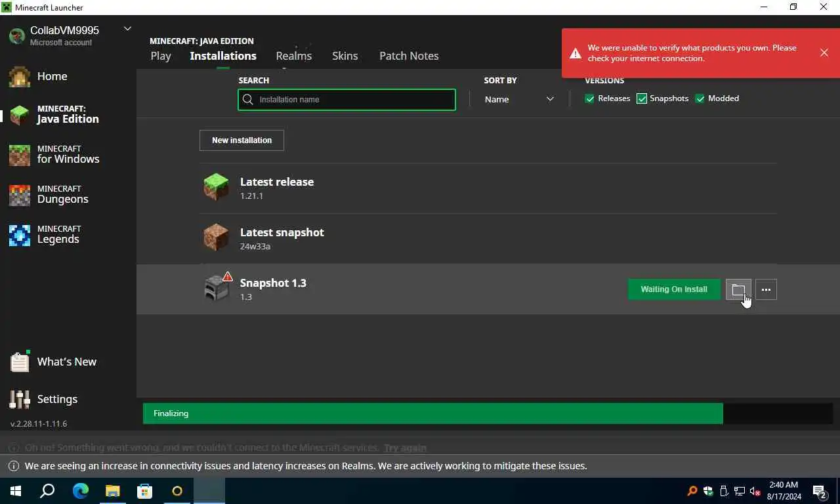The image size is (840, 504).
Task: Click the muted volume tray icon
Action: pyautogui.click(x=755, y=491)
